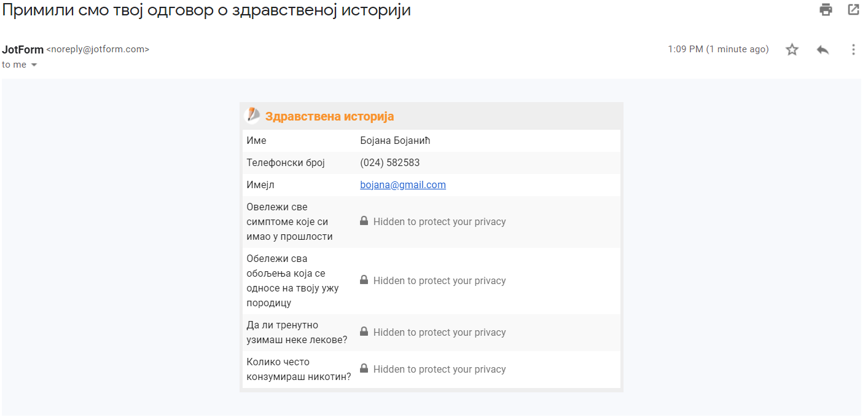Click lock icon in nicotine row
The width and height of the screenshot is (868, 420).
tap(364, 368)
